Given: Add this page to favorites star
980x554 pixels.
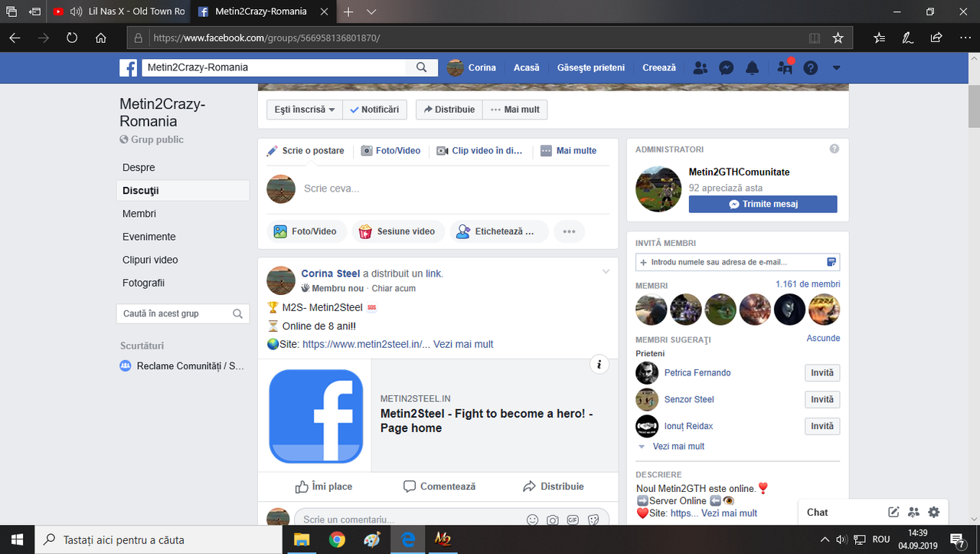Looking at the screenshot, I should coord(838,38).
